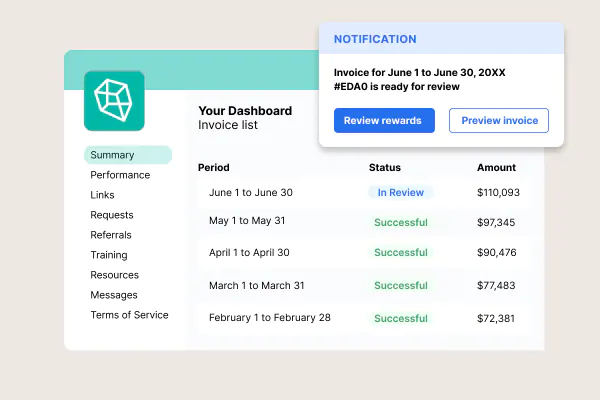
Task: Open Links in the sidebar
Action: [102, 195]
